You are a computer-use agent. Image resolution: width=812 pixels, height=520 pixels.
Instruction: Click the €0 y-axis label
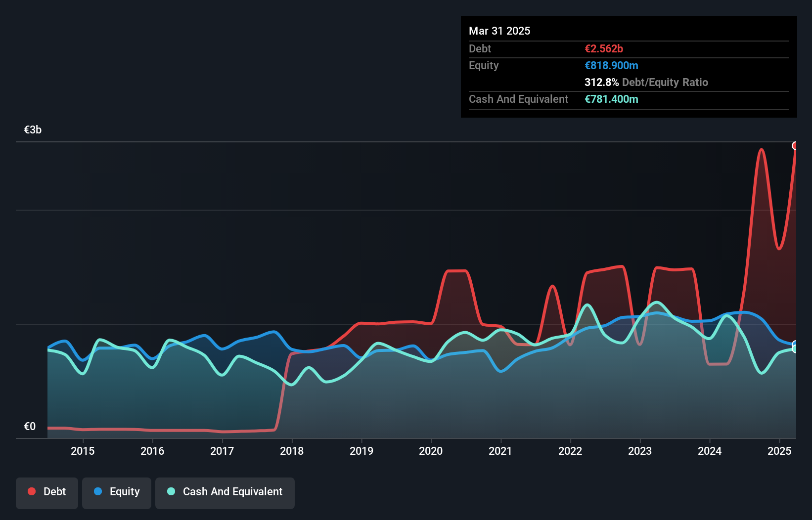pos(30,426)
